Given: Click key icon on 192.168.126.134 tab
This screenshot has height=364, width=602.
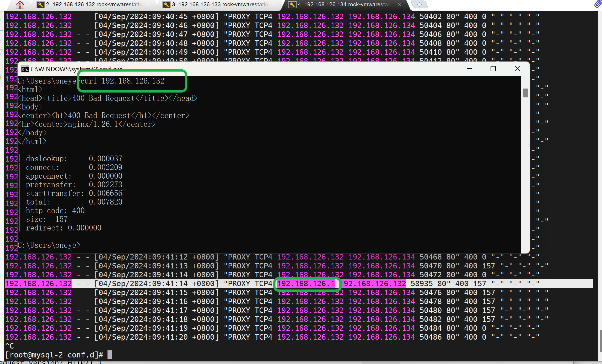Looking at the screenshot, I should (x=292, y=4).
